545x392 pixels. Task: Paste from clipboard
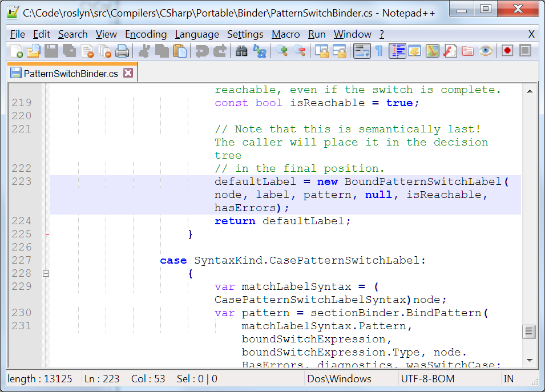coord(180,51)
